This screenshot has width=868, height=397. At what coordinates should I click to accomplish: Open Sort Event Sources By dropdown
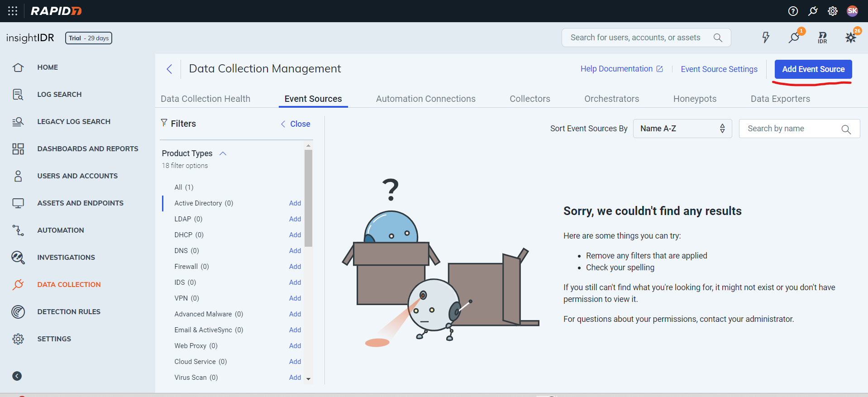pos(682,129)
